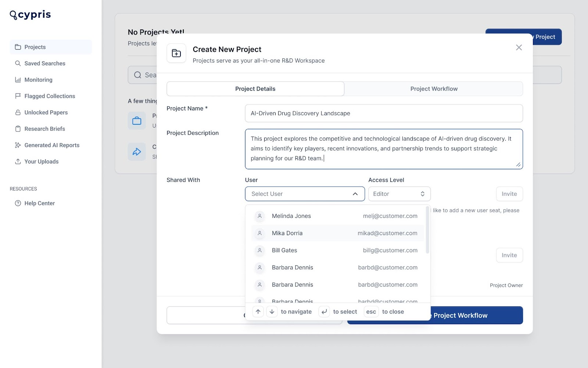
Task: Click the avatar icon beside Melinda Jones
Action: (x=259, y=216)
